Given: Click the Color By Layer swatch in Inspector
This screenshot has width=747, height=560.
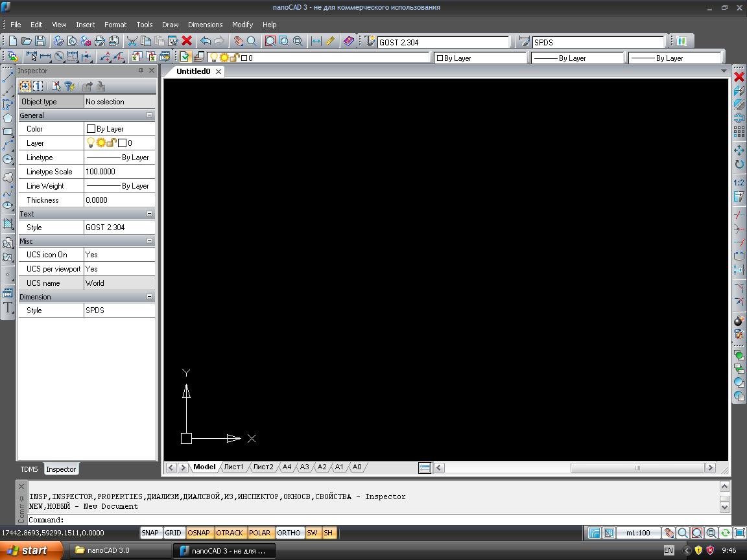Looking at the screenshot, I should (x=91, y=128).
